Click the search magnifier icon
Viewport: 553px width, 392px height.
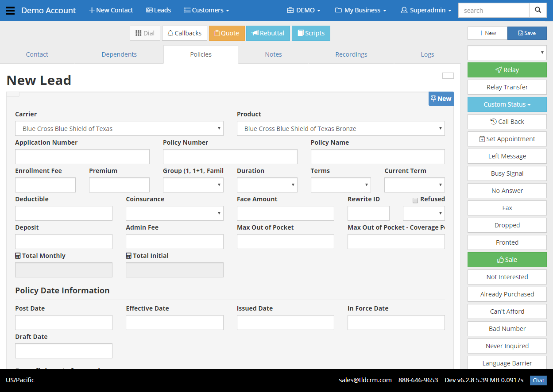tap(538, 10)
